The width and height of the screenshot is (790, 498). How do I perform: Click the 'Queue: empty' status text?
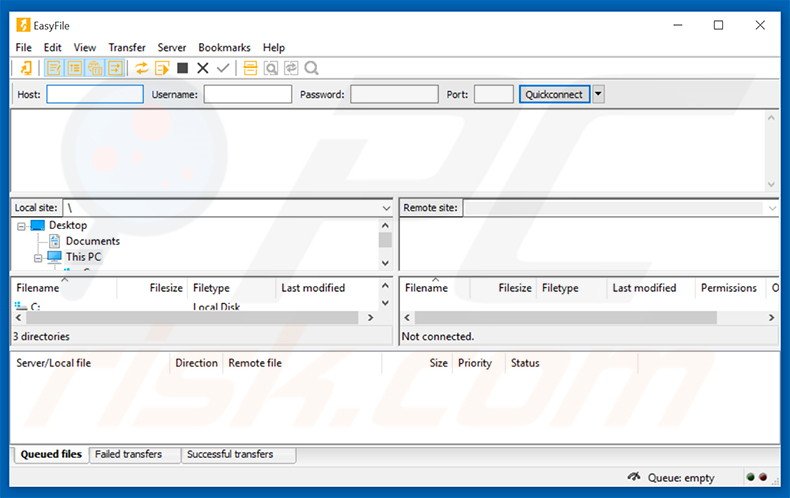(x=681, y=477)
